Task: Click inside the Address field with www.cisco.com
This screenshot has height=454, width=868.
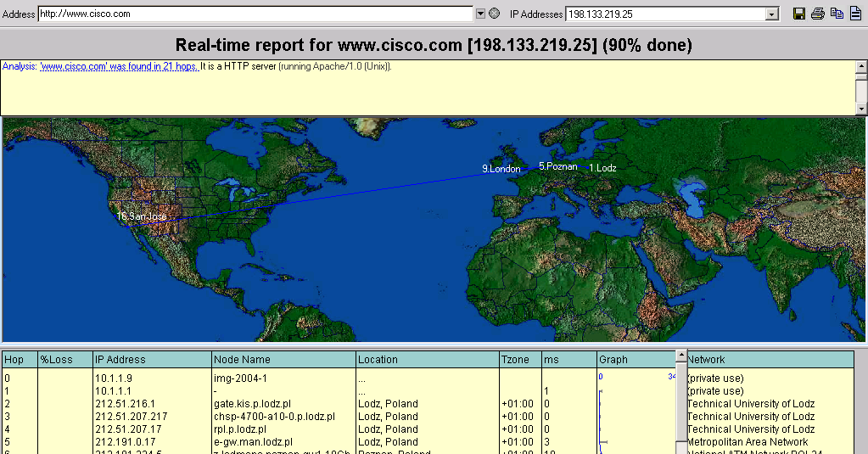Action: click(x=255, y=14)
